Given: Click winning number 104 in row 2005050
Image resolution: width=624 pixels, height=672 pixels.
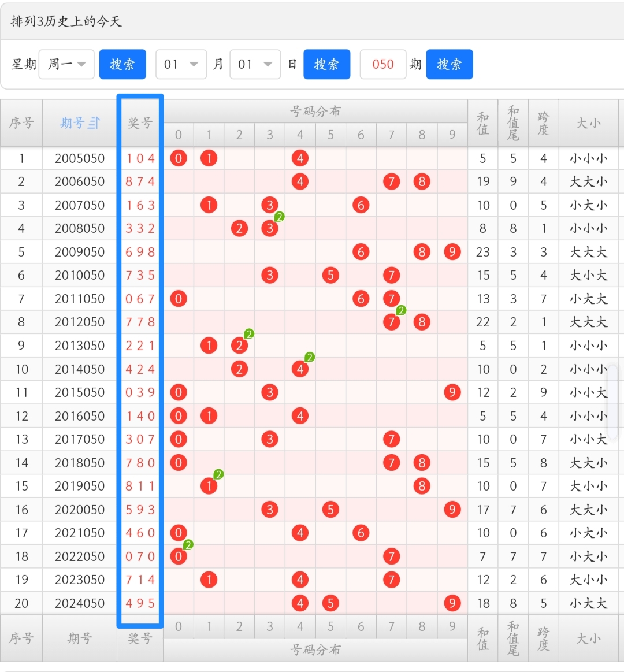Looking at the screenshot, I should coord(140,158).
